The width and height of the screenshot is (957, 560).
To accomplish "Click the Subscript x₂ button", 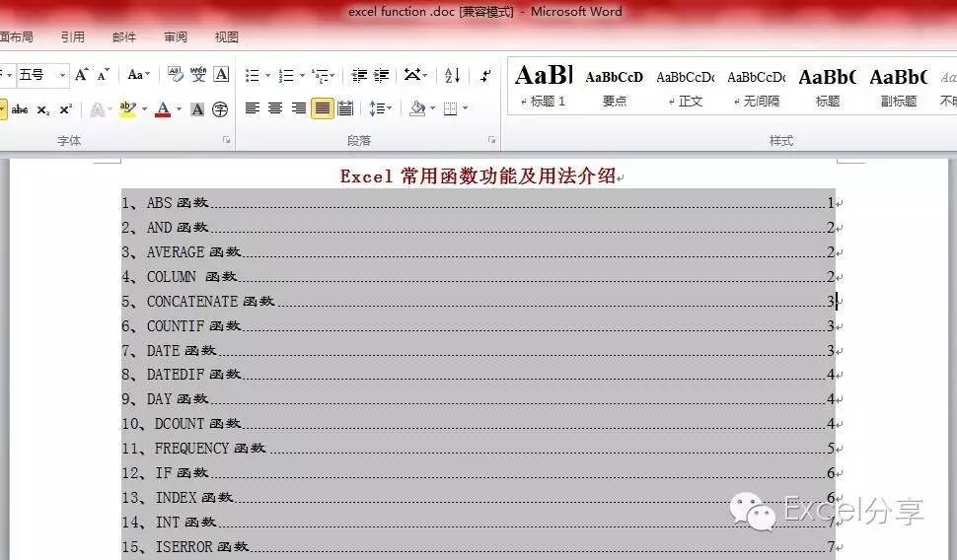I will [x=43, y=109].
